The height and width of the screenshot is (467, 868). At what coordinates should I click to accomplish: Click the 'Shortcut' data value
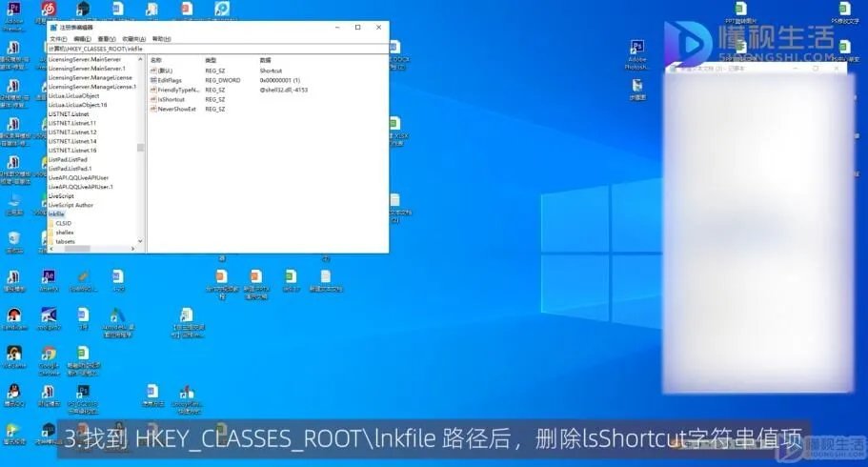(x=271, y=71)
